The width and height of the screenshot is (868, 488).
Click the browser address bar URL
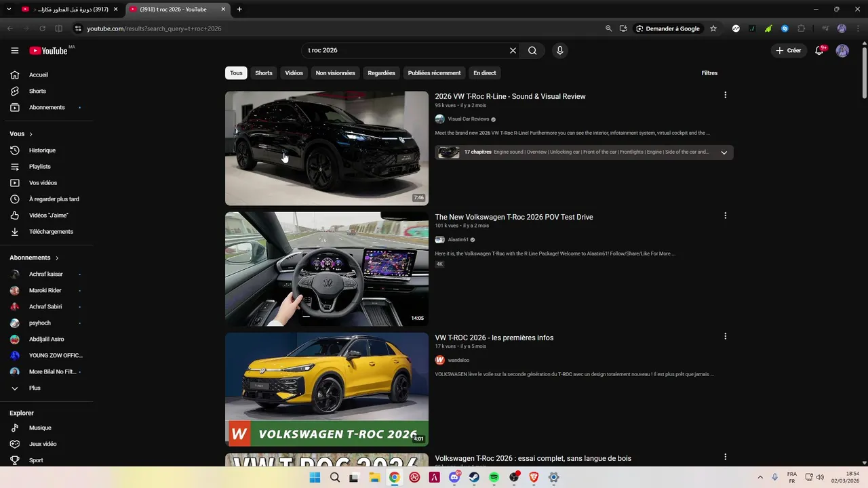point(155,28)
